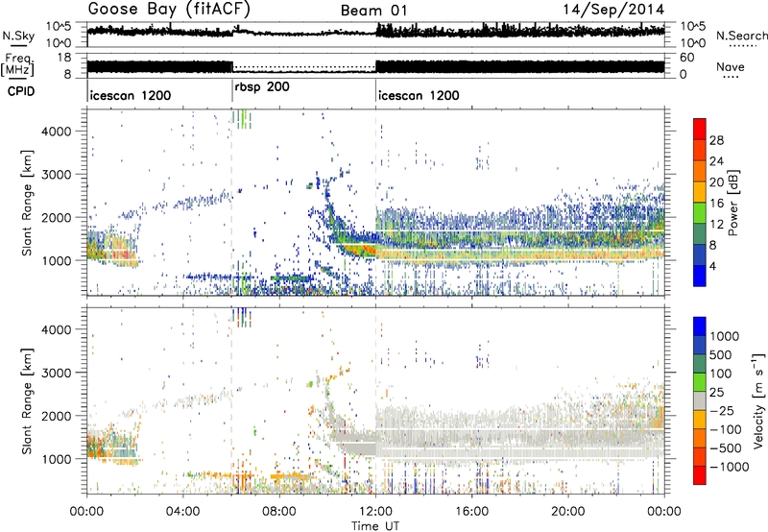Click the 'Velocity [m s-1]' color bar label

[x=758, y=400]
